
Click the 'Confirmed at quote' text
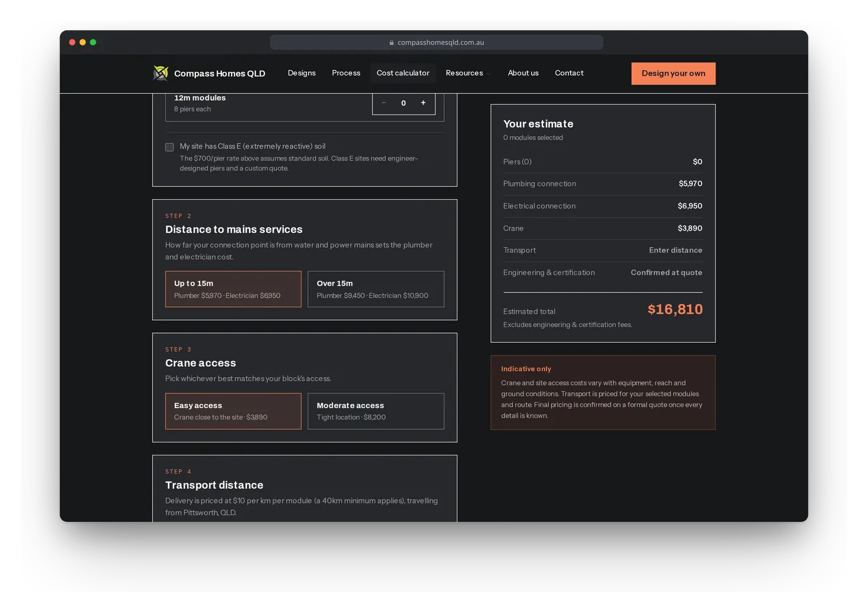pos(666,272)
